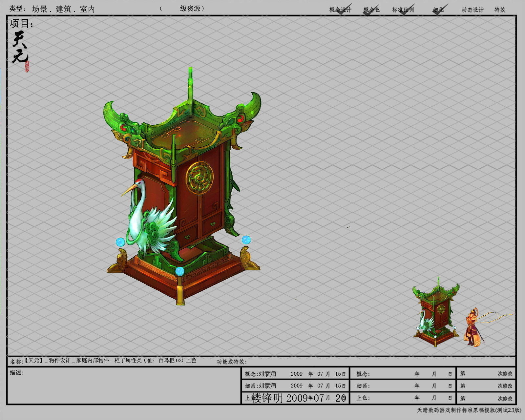Click the empty 上色: revision date cell
The image size is (525, 420).
(x=403, y=398)
